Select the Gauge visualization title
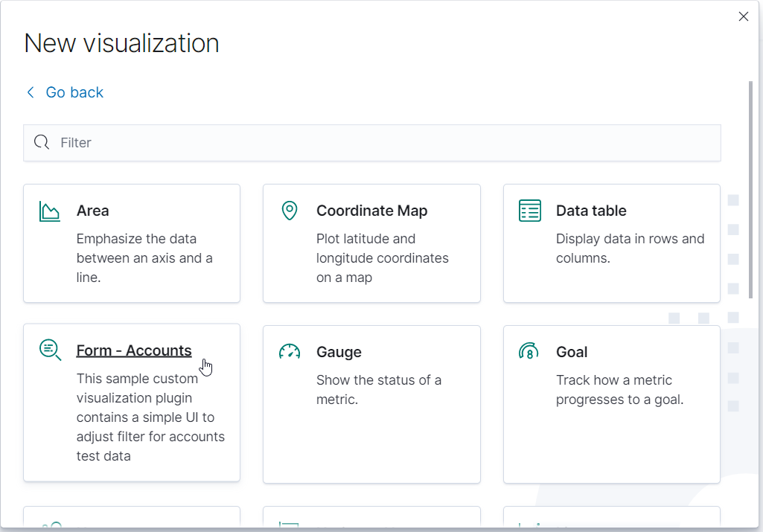Viewport: 763px width, 532px height. (x=339, y=352)
